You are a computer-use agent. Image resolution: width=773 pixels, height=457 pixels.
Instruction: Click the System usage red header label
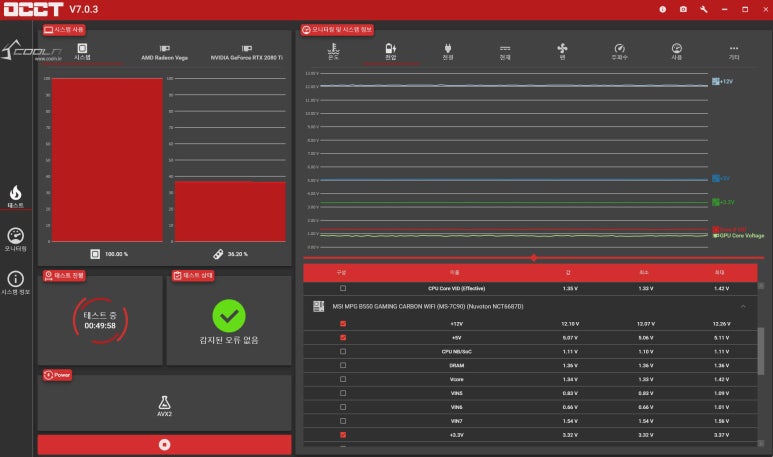(64, 30)
